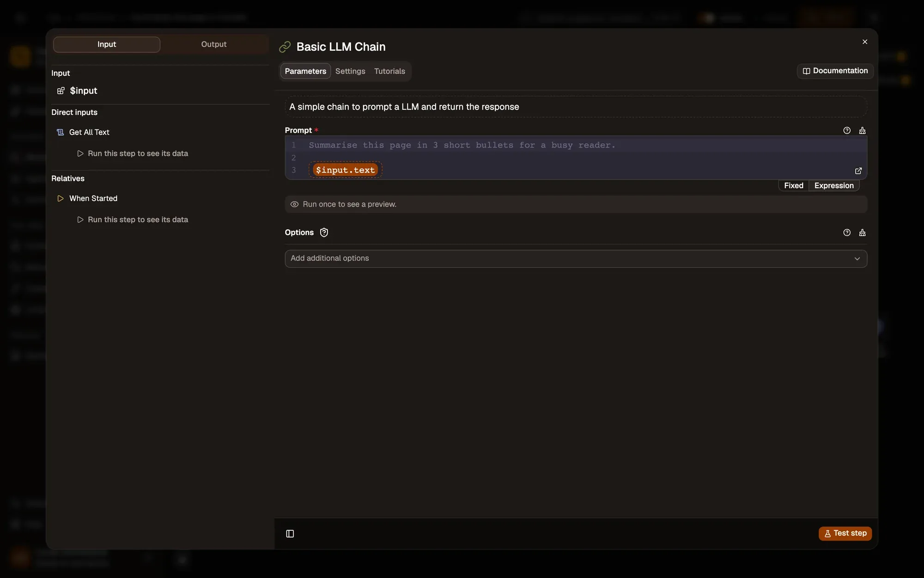Click the $input.text expression chip

(x=346, y=170)
